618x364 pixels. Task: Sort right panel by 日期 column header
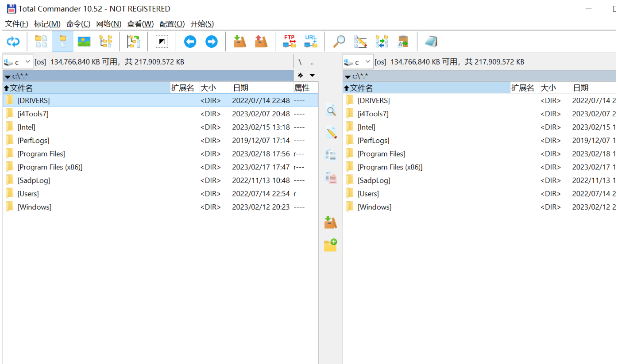click(x=595, y=88)
